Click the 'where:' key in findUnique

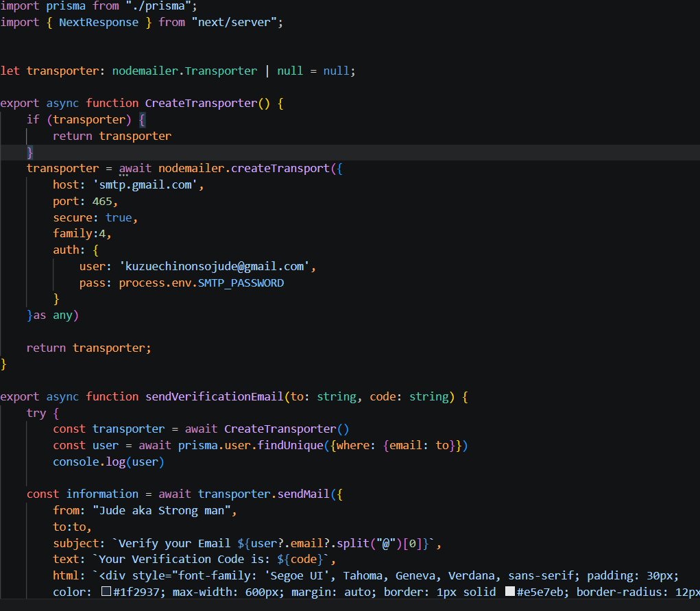[x=357, y=446]
